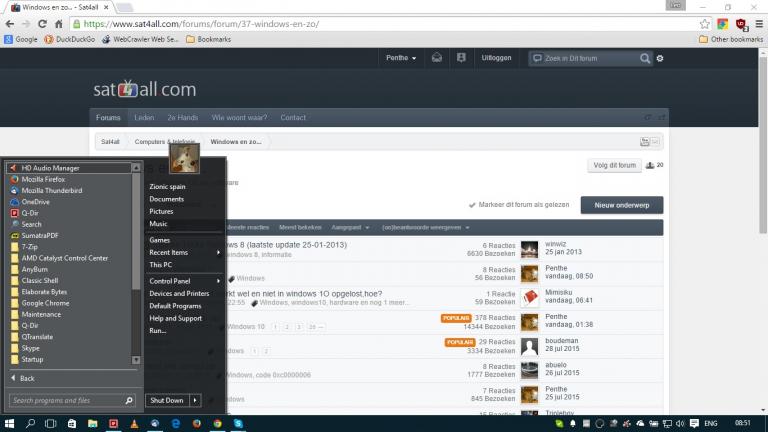The width and height of the screenshot is (768, 432).
Task: Choose Run... in the start menu
Action: point(158,331)
